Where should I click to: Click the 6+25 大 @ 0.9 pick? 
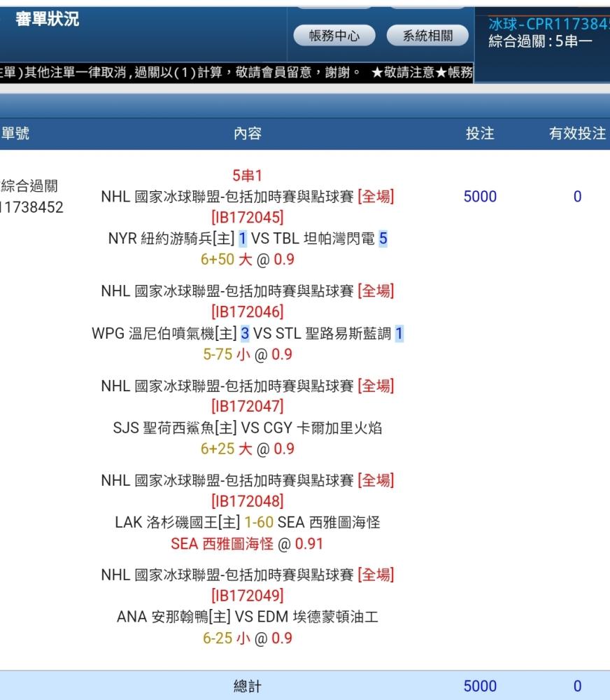tap(248, 449)
